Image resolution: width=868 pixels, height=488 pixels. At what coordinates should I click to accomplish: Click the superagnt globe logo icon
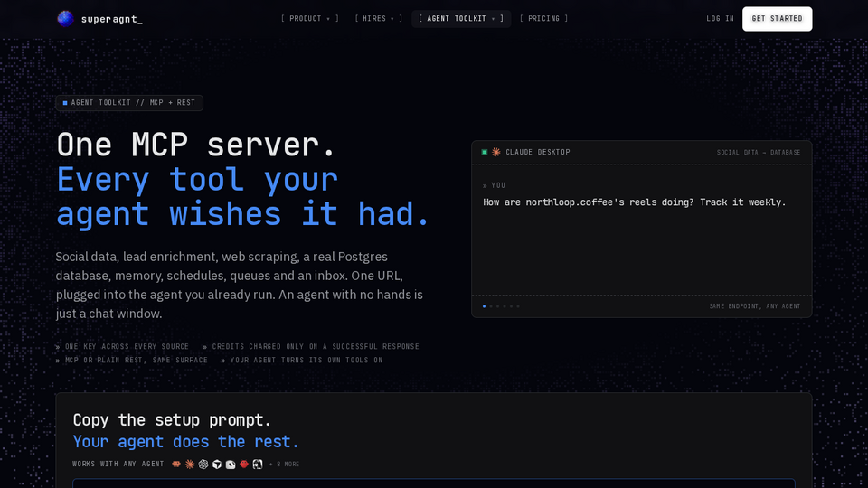click(x=65, y=19)
